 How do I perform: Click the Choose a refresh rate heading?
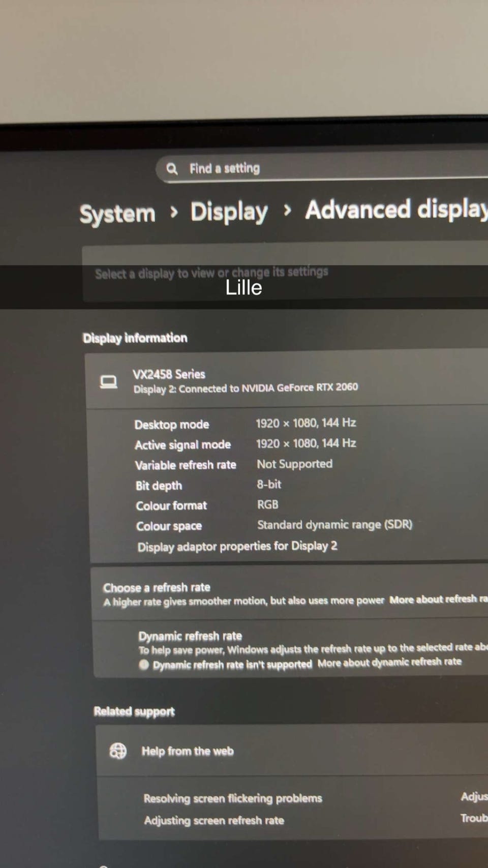(x=157, y=588)
